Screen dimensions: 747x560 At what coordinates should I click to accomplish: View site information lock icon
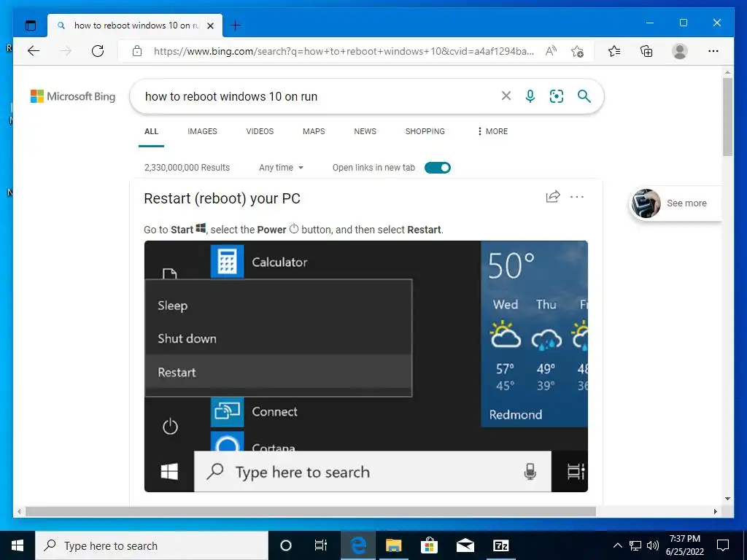pyautogui.click(x=137, y=51)
